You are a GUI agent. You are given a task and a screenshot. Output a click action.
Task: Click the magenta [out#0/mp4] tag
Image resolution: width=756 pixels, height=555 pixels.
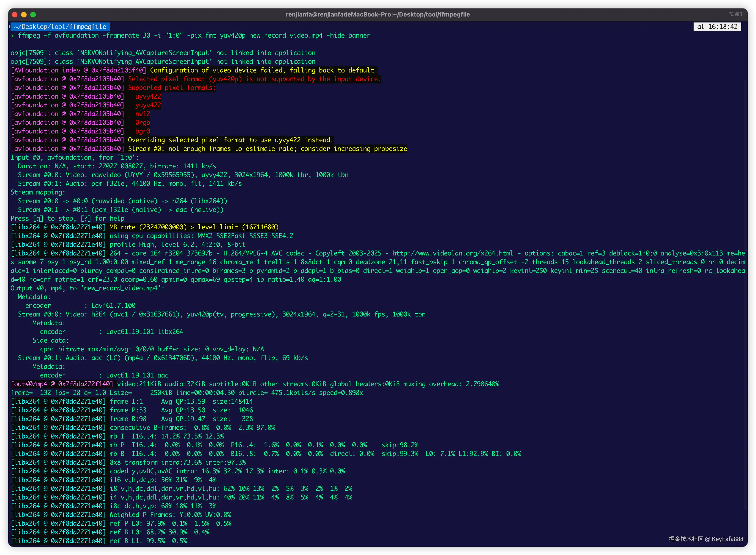62,384
